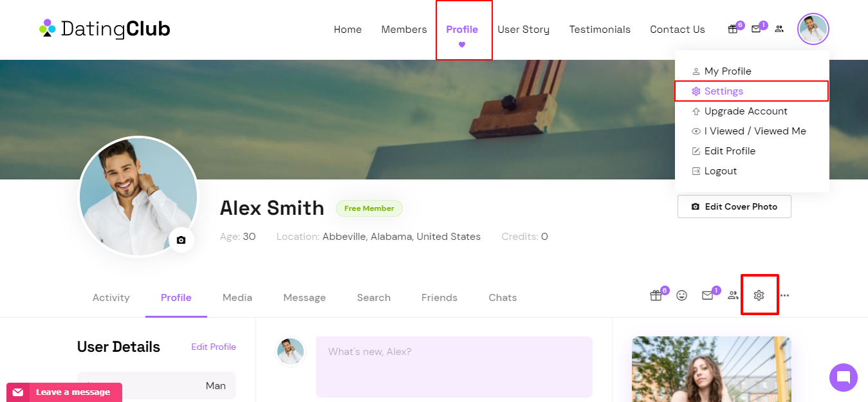Open the gift icon in top navigation
Image resolution: width=868 pixels, height=402 pixels.
(x=732, y=29)
